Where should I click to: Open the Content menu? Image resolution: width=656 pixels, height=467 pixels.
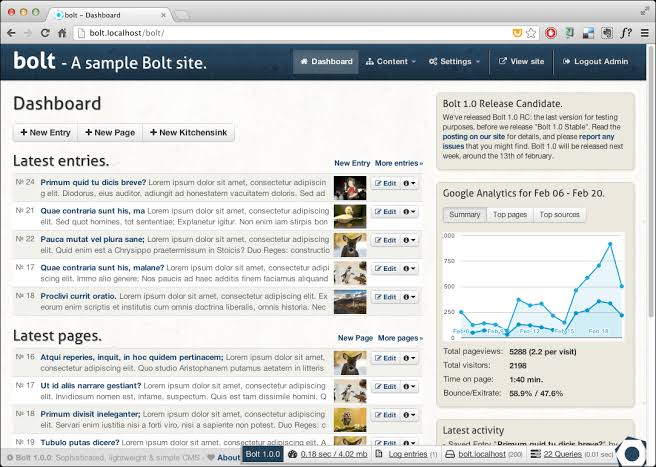391,62
